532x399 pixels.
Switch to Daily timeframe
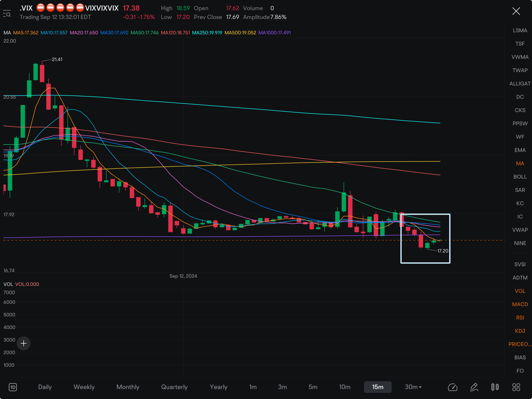pyautogui.click(x=45, y=387)
